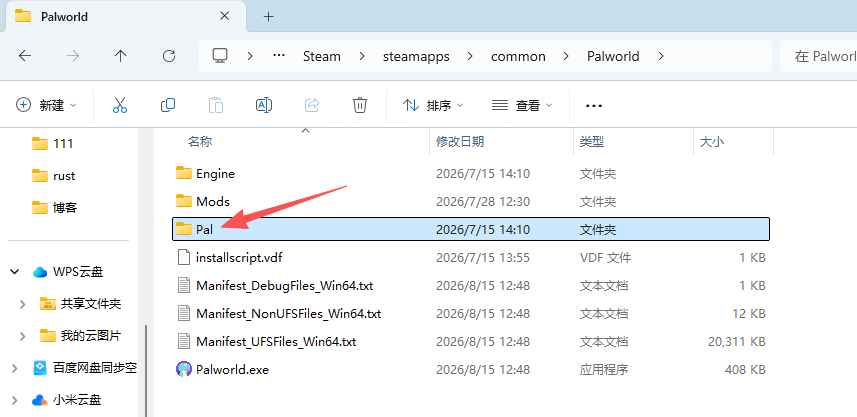The height and width of the screenshot is (417, 857).
Task: Expand the 共享文件夹 tree node
Action: pos(22,304)
